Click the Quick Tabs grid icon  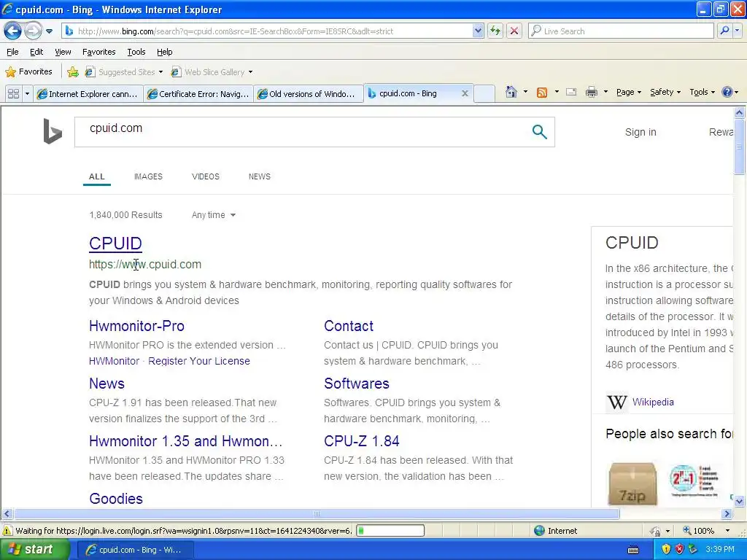[13, 94]
